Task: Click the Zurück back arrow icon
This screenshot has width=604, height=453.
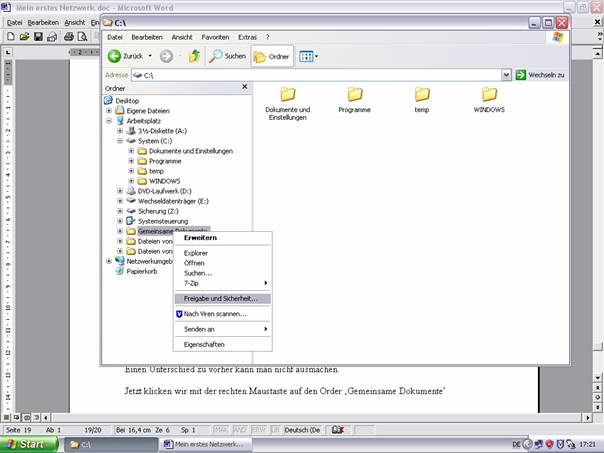Action: (x=115, y=57)
